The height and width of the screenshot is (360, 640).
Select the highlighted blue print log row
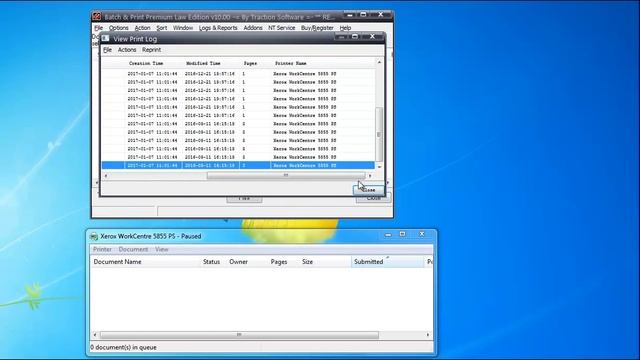point(238,165)
